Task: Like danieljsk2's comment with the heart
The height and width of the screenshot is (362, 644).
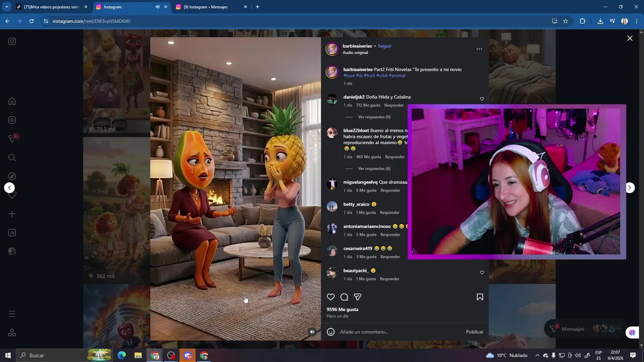Action: click(x=482, y=99)
